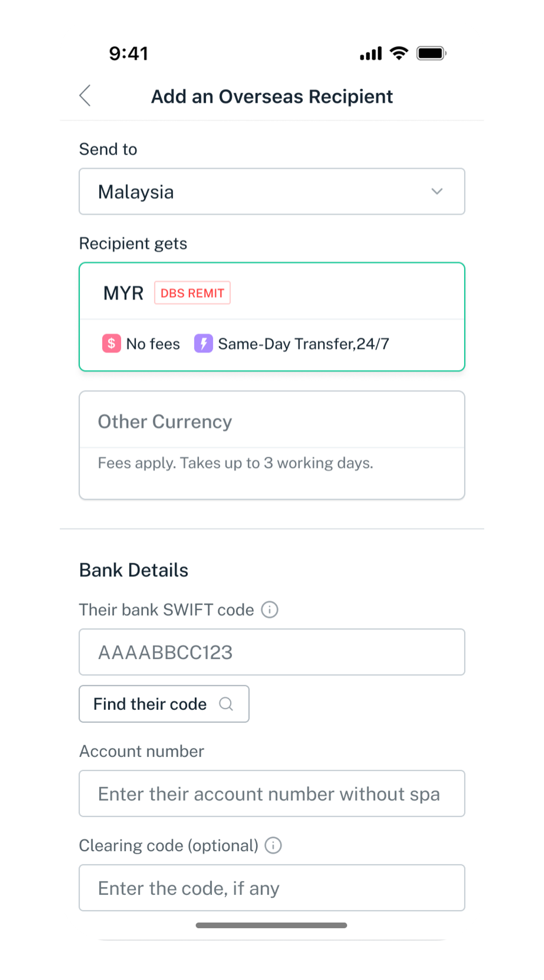
Task: Tap the Add an Overseas Recipient title
Action: click(272, 97)
